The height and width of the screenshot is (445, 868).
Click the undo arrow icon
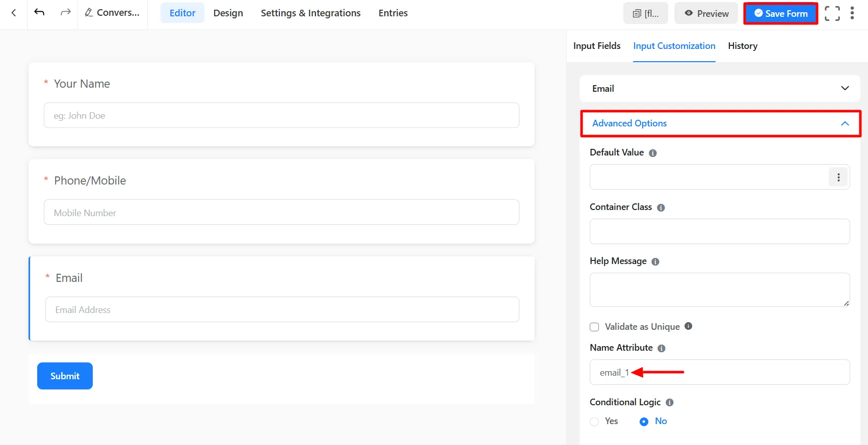click(x=39, y=13)
